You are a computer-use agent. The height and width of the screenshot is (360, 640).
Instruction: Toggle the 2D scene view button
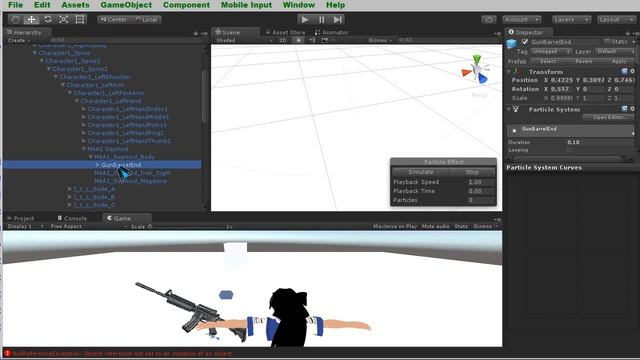pyautogui.click(x=283, y=40)
